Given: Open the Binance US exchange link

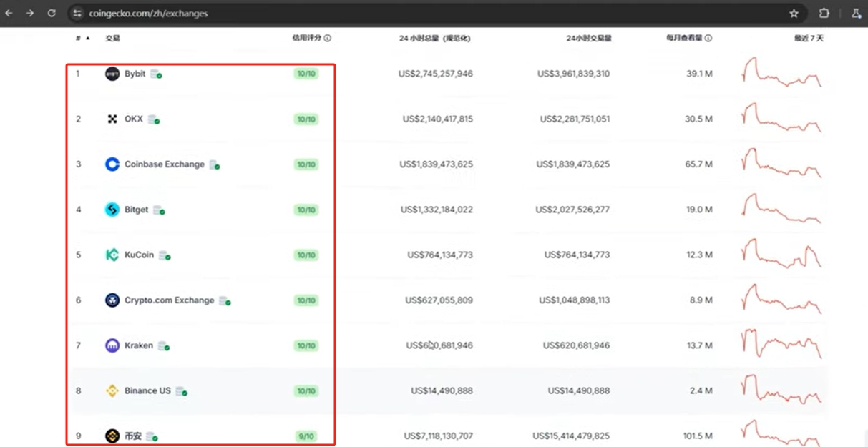Looking at the screenshot, I should (148, 391).
